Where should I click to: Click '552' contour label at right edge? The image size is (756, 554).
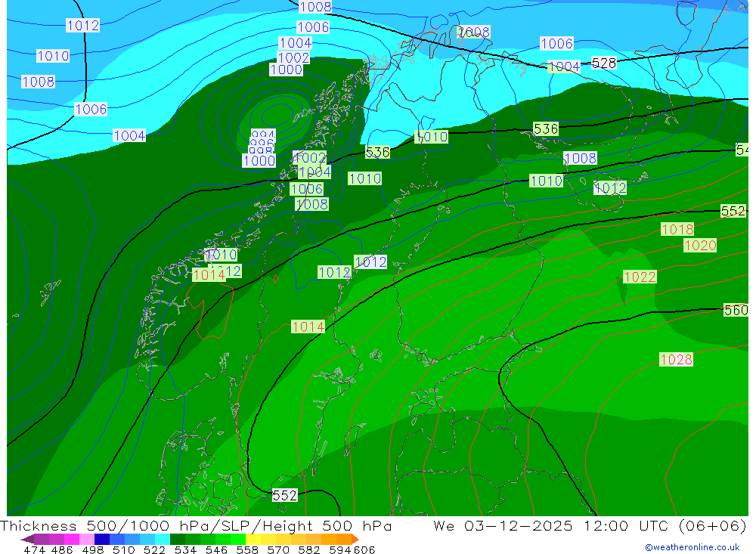click(733, 211)
